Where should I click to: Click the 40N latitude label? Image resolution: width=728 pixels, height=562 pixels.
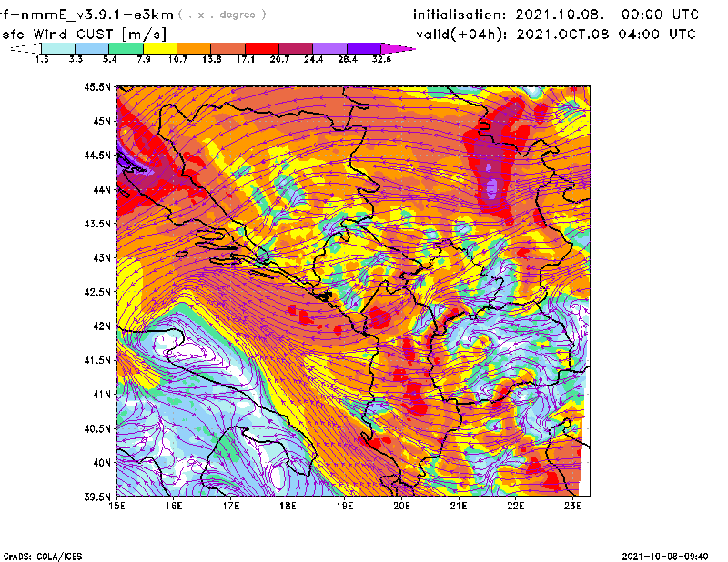tap(102, 463)
